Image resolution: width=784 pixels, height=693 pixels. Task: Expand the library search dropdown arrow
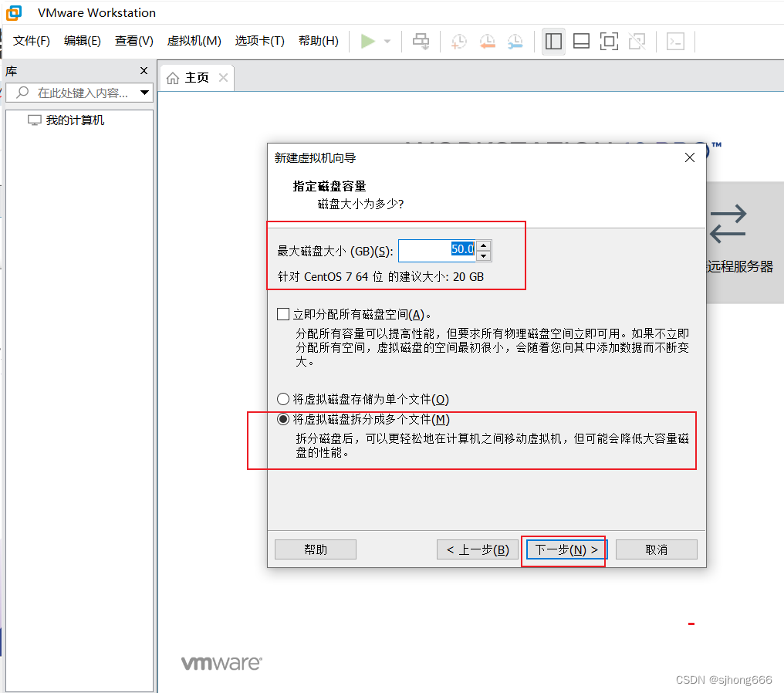click(x=144, y=93)
